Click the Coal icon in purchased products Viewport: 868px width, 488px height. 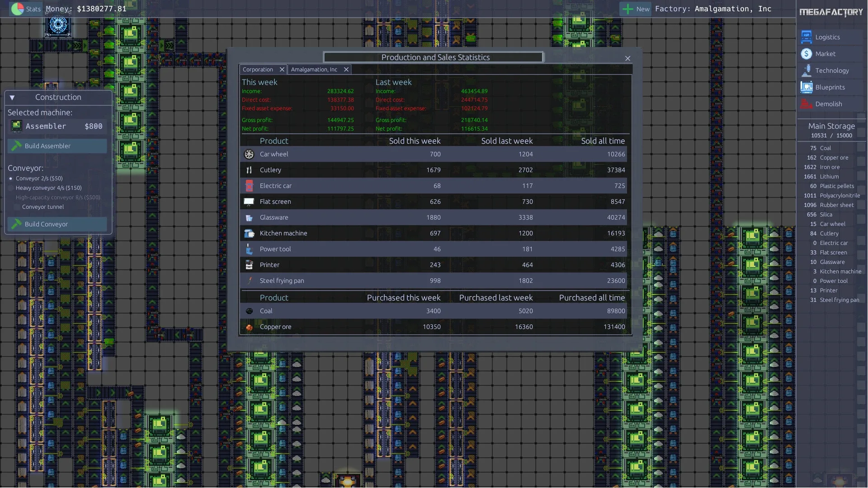pyautogui.click(x=249, y=311)
